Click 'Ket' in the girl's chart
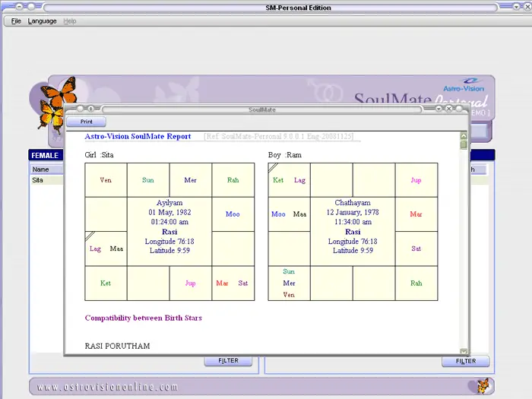532x399 pixels. [x=106, y=283]
